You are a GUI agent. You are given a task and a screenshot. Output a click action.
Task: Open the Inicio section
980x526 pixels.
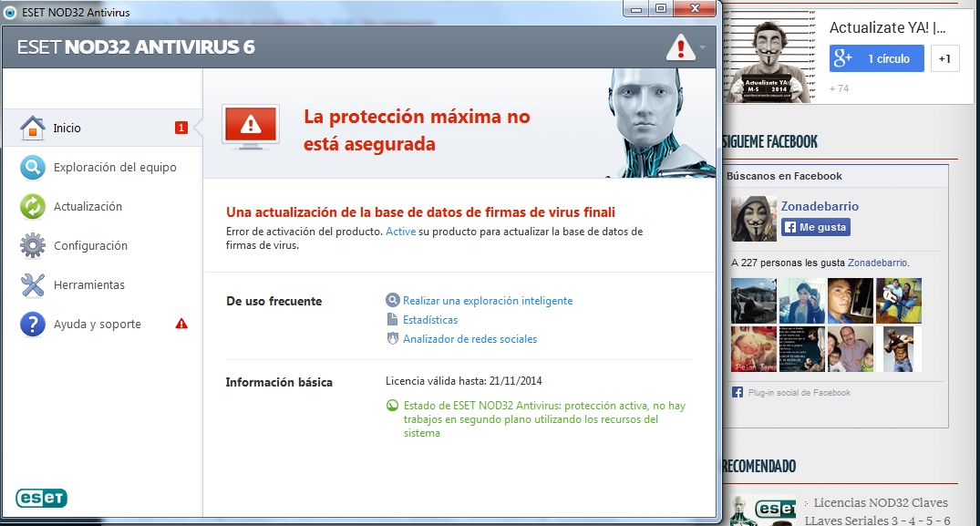click(102, 128)
